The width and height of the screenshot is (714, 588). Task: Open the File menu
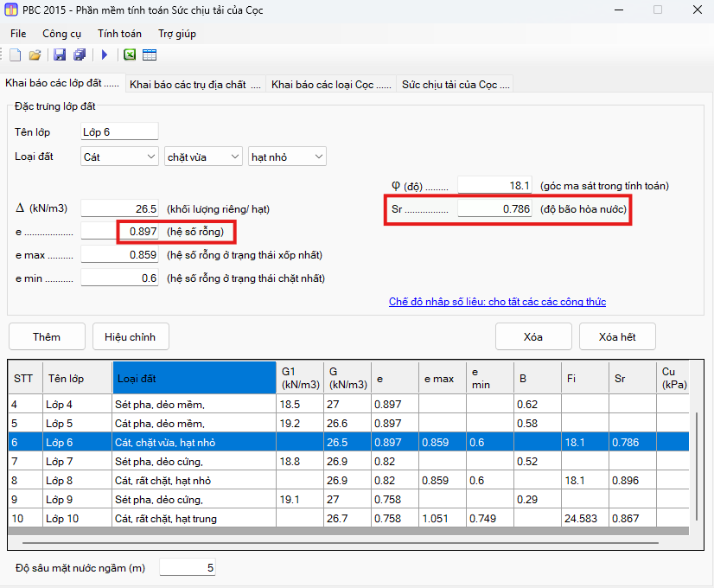(18, 34)
